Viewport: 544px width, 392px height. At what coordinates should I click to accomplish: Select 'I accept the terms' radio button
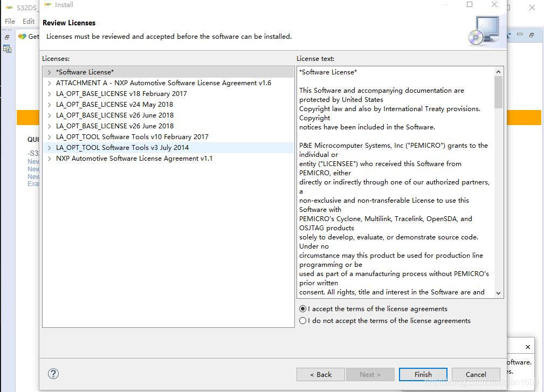[303, 309]
